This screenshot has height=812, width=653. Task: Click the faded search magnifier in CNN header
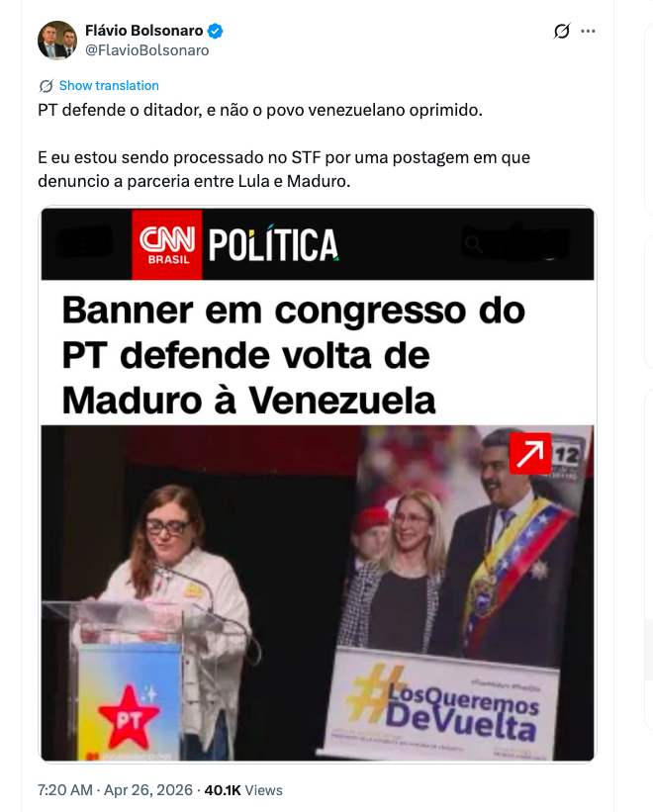click(473, 244)
